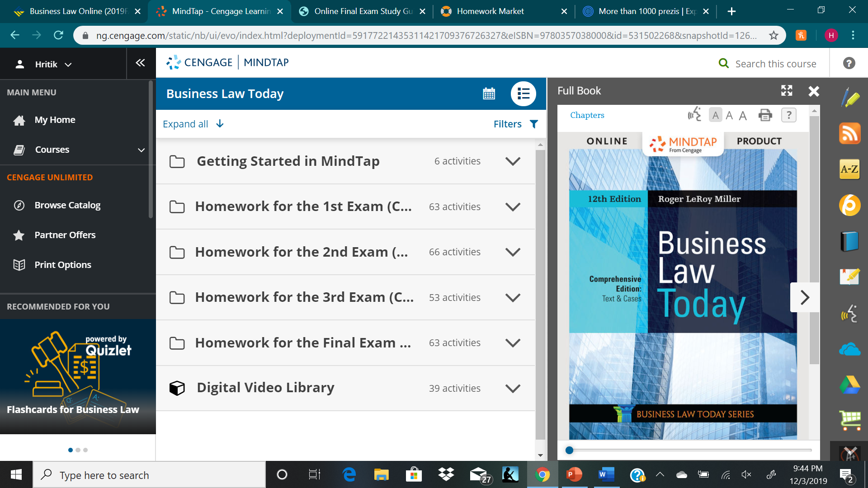The image size is (868, 488).
Task: Open Microsoft Edge from the taskbar
Action: pyautogui.click(x=349, y=474)
